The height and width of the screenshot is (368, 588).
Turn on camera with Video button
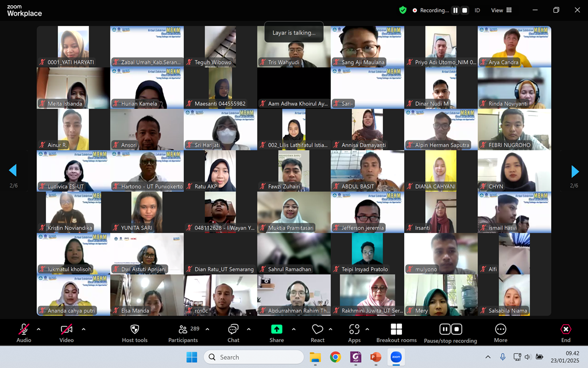click(x=67, y=329)
